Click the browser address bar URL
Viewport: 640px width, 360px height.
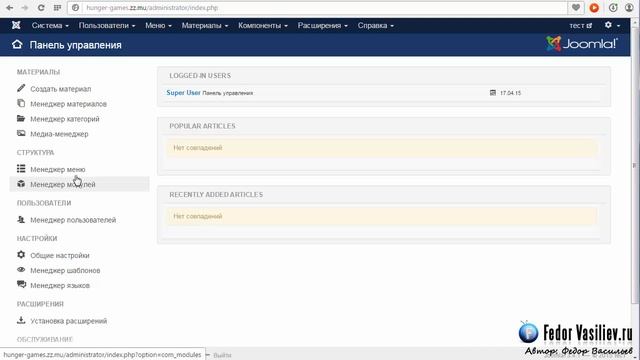pyautogui.click(x=152, y=8)
